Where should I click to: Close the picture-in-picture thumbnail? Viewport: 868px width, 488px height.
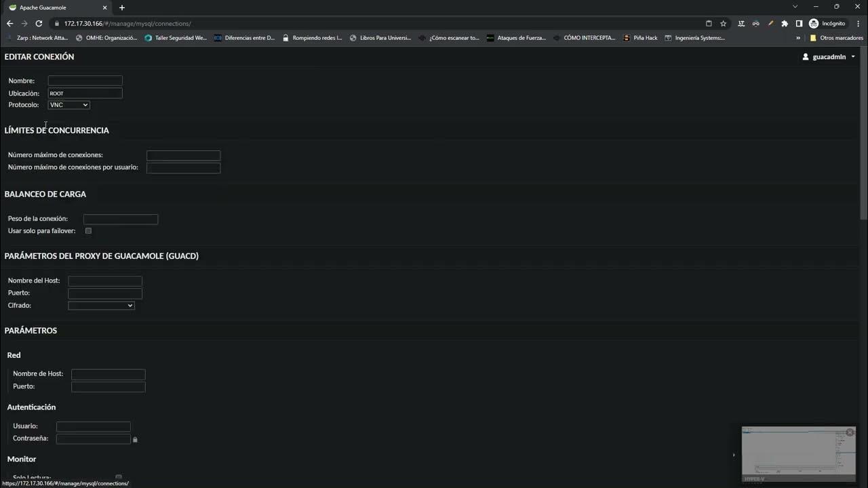pos(850,432)
